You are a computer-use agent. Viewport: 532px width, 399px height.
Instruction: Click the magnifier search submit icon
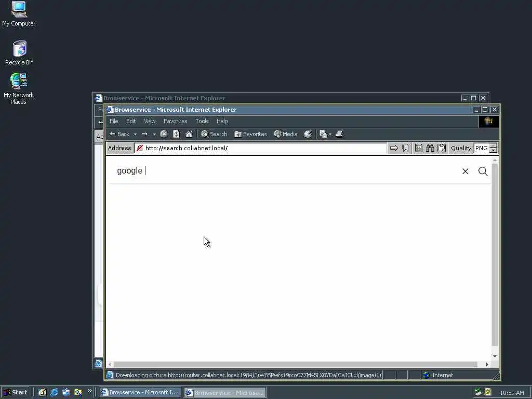[483, 171]
